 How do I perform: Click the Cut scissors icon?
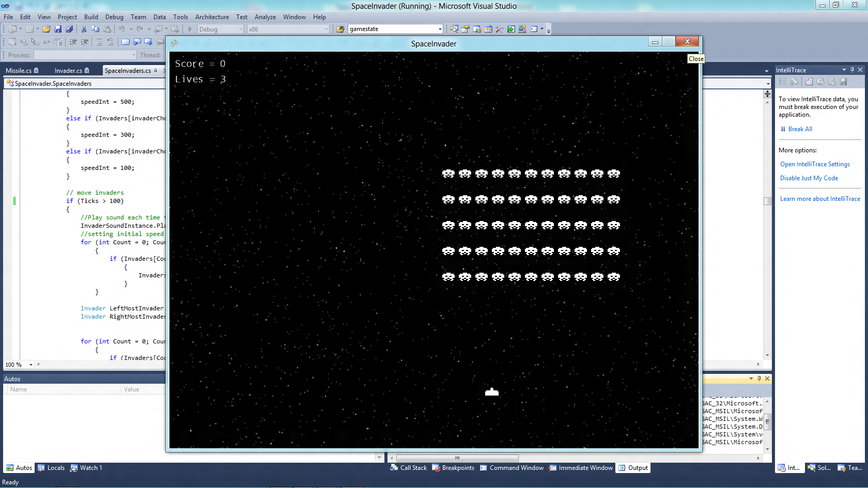84,29
